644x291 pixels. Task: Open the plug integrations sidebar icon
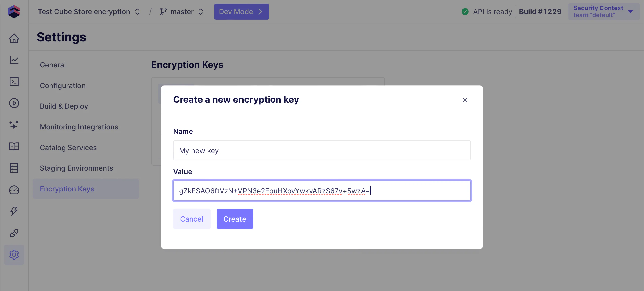(x=14, y=233)
